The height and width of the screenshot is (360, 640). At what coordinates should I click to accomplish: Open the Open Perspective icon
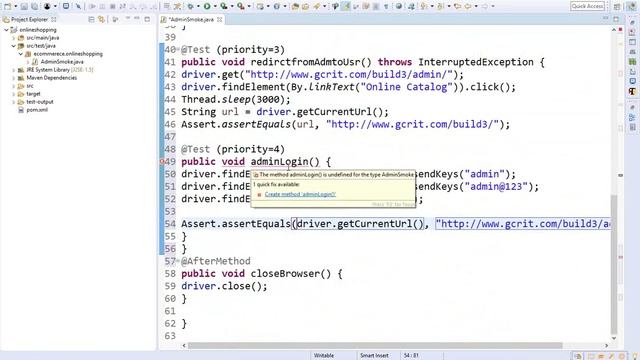pyautogui.click(x=617, y=7)
